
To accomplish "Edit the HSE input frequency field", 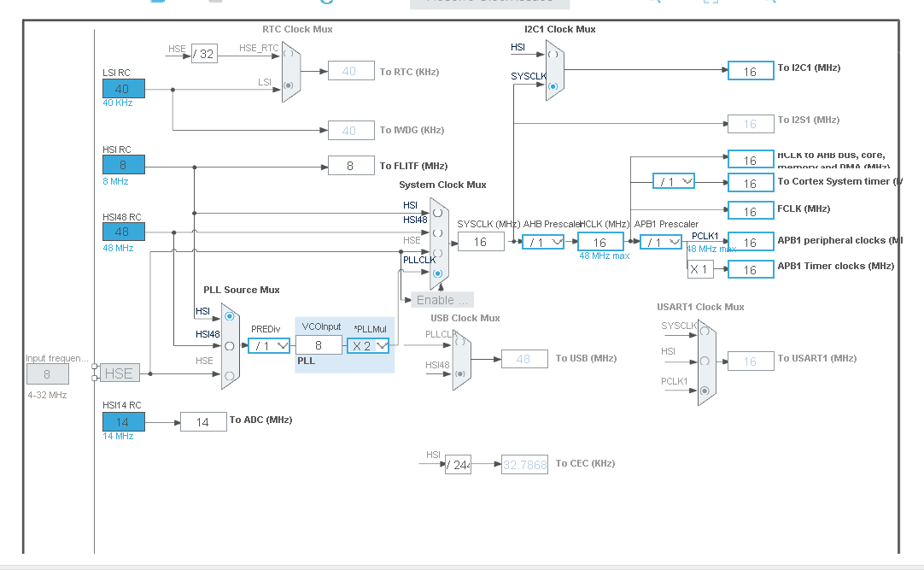I will click(48, 373).
